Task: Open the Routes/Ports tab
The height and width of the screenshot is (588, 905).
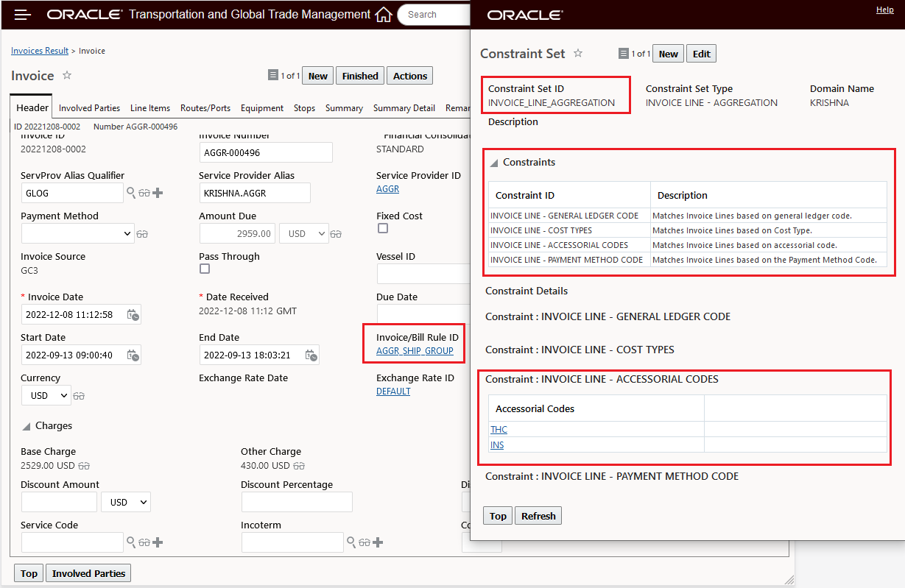Action: (205, 108)
